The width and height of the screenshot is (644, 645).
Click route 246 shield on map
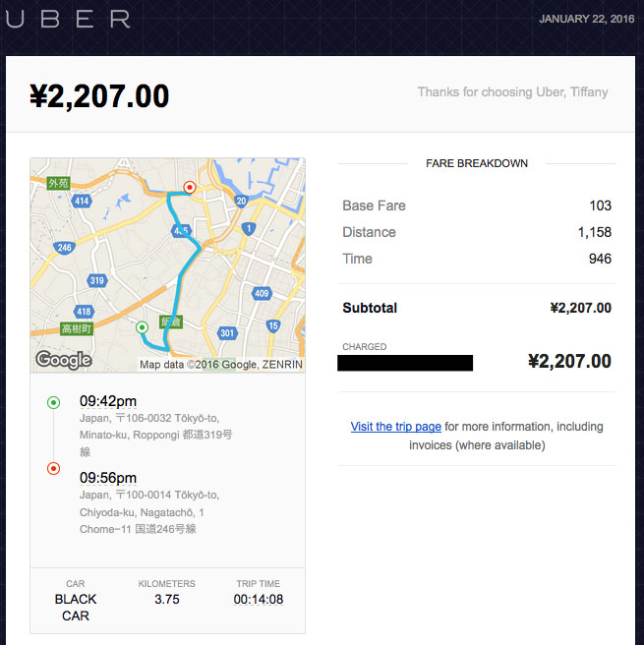[x=64, y=248]
